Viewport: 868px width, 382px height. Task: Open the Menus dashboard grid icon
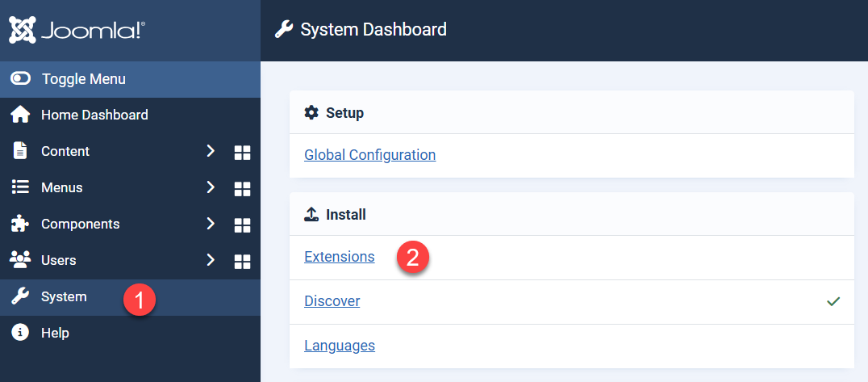(243, 189)
